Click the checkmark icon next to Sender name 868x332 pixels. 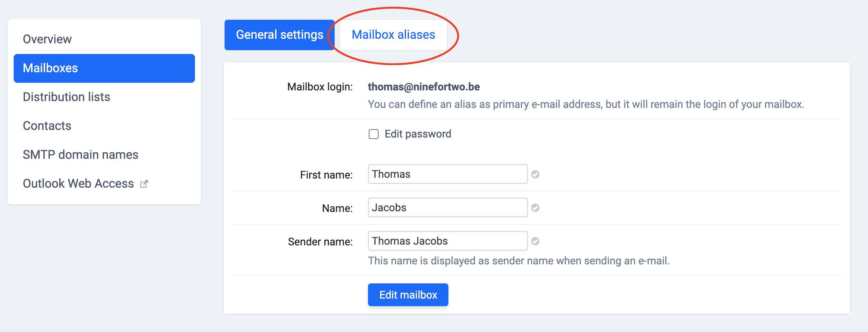point(535,241)
